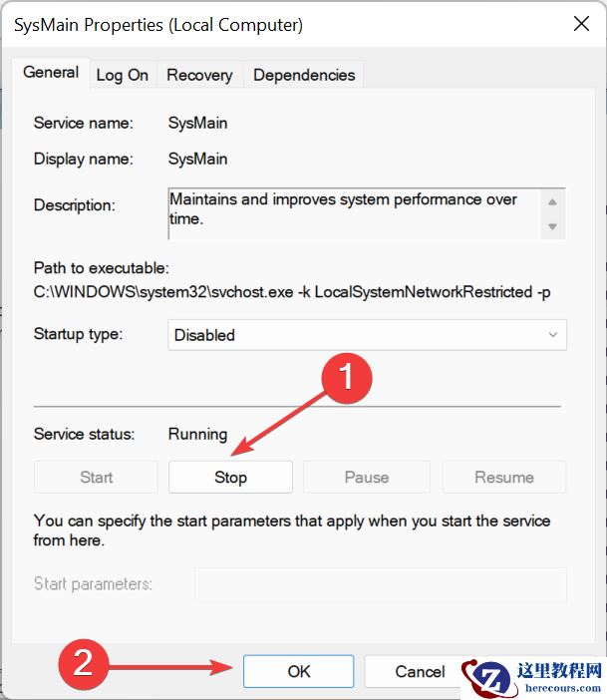Click the greyed-out Start button
The height and width of the screenshot is (700, 607).
point(96,478)
